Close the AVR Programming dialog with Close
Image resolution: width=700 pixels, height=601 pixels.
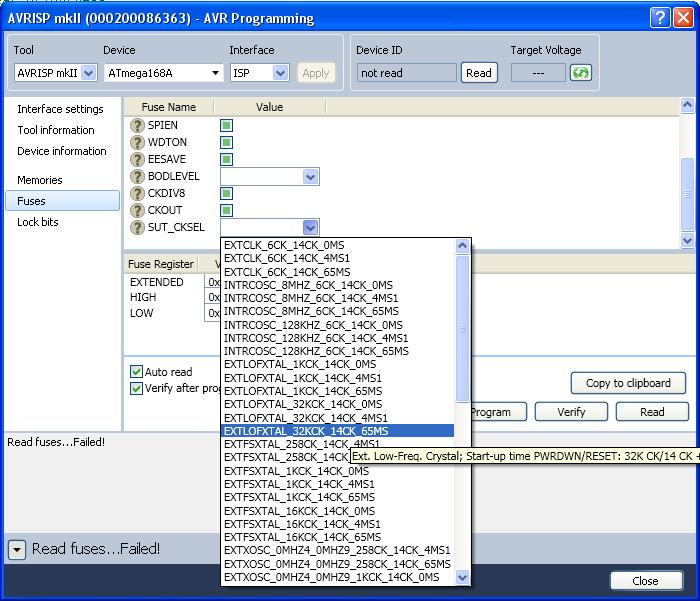[646, 580]
